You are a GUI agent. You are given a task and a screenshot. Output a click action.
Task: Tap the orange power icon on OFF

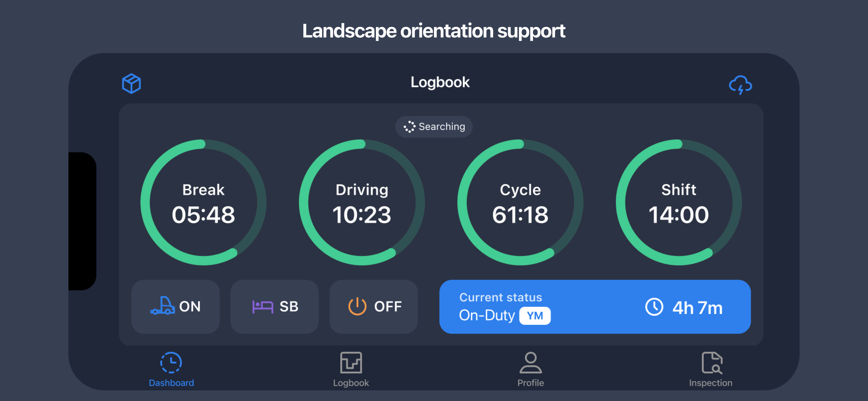[x=357, y=306]
